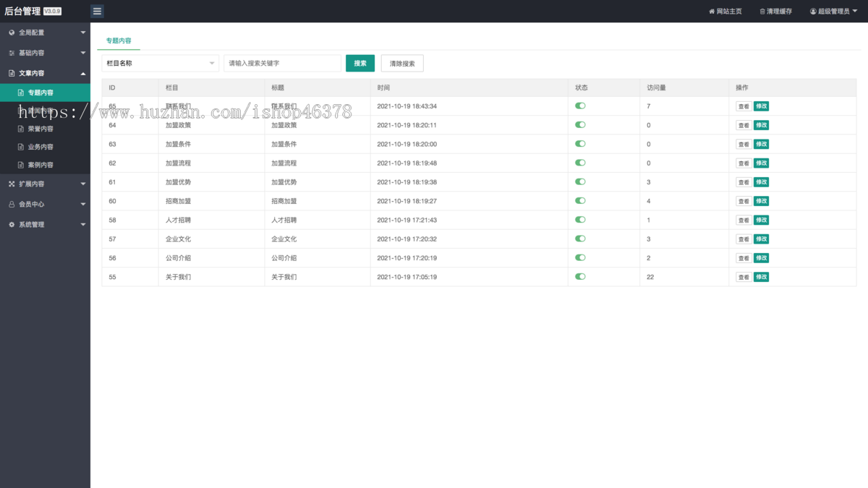Click the sliders icon beside 基础内容
Screen dimensions: 868x488
tap(12, 53)
